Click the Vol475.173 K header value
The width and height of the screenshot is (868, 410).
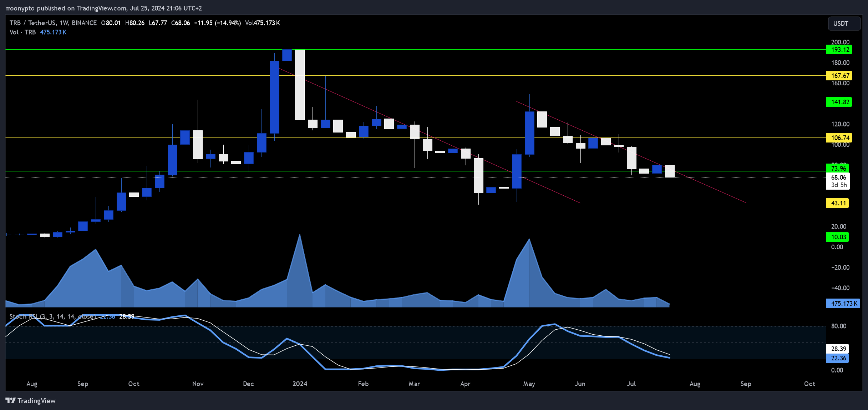coord(262,23)
